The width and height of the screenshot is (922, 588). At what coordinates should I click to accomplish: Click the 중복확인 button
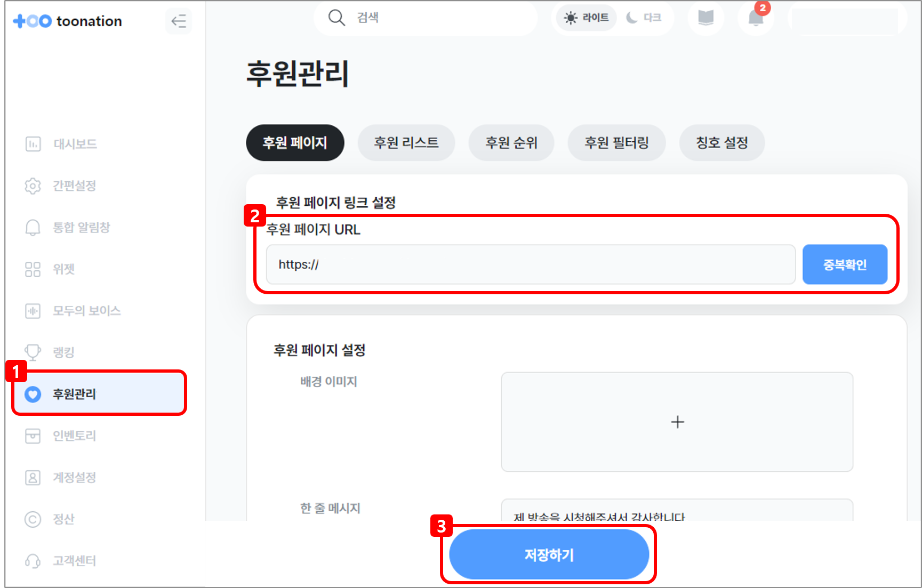[845, 264]
